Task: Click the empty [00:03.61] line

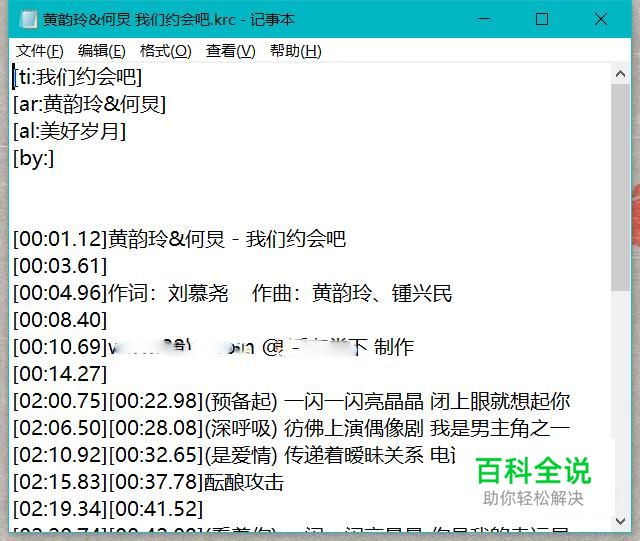Action: pyautogui.click(x=60, y=266)
